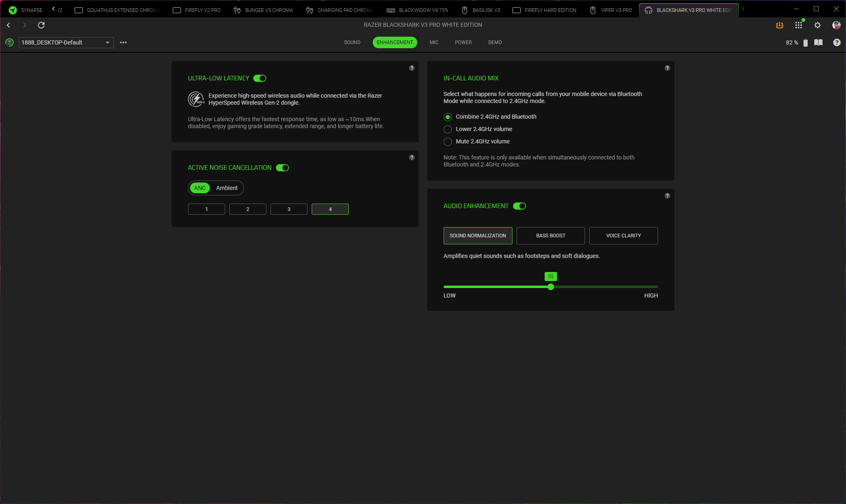
Task: Click the help question mark in Ultra-Low Latency panel
Action: [x=411, y=68]
